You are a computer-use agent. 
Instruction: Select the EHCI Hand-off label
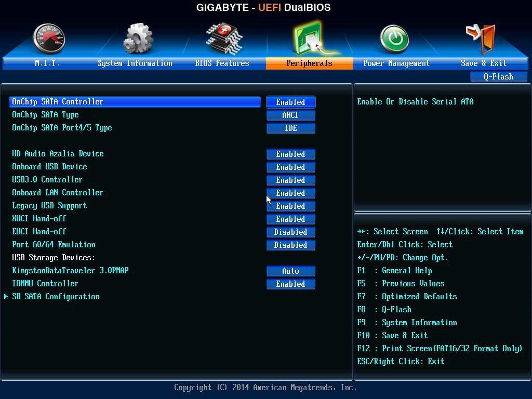click(39, 231)
